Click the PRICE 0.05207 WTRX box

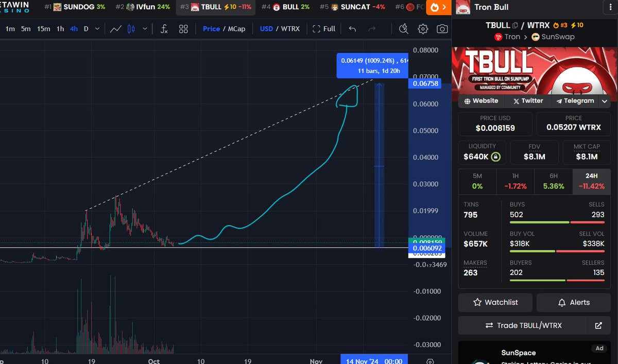pyautogui.click(x=574, y=124)
